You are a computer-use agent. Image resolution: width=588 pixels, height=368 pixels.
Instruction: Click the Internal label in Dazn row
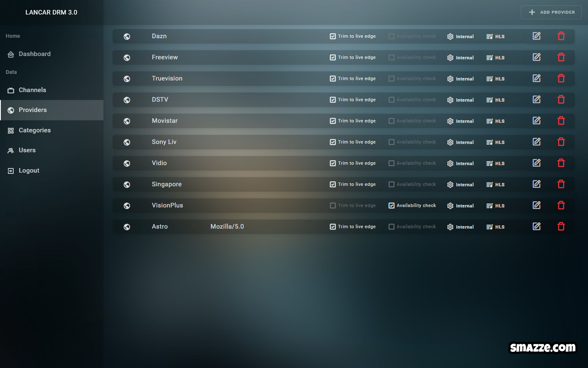click(465, 37)
